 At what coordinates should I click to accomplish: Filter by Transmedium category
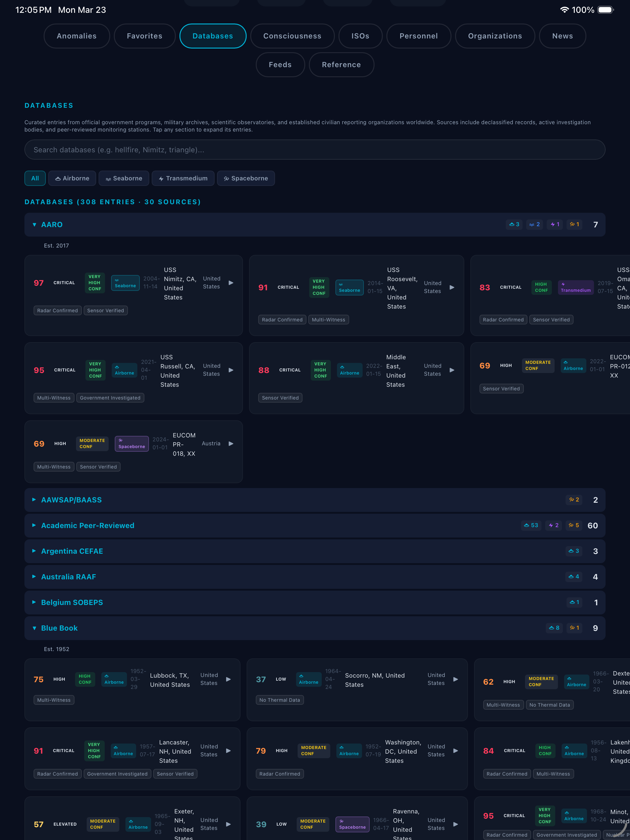tap(183, 178)
